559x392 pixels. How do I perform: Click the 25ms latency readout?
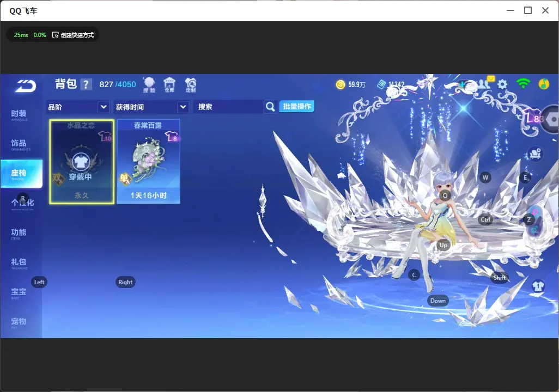click(x=21, y=35)
